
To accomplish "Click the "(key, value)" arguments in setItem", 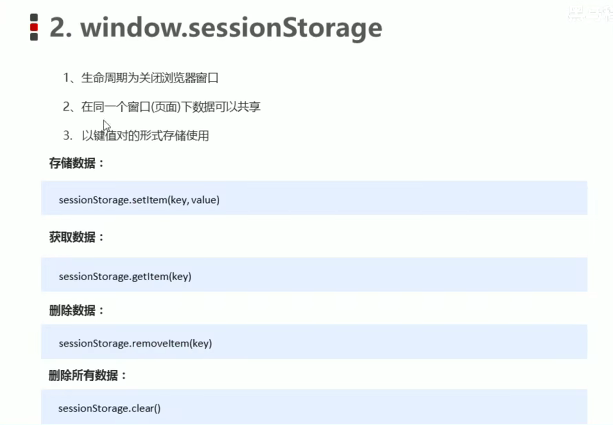I will (x=195, y=200).
